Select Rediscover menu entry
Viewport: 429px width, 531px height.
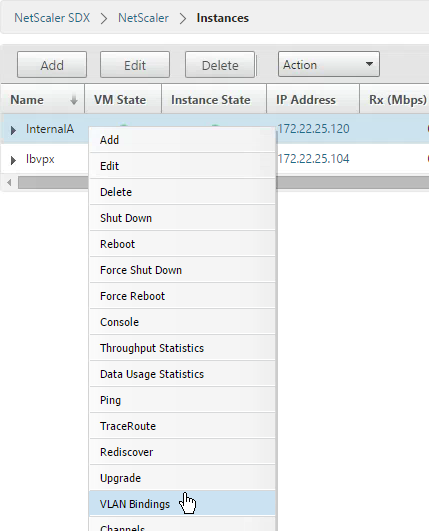coord(183,452)
